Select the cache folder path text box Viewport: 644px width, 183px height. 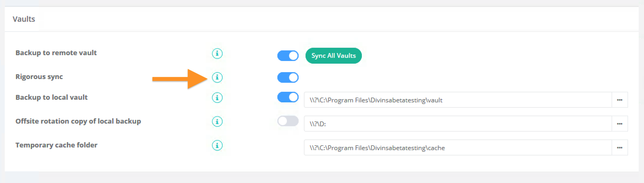[458, 148]
